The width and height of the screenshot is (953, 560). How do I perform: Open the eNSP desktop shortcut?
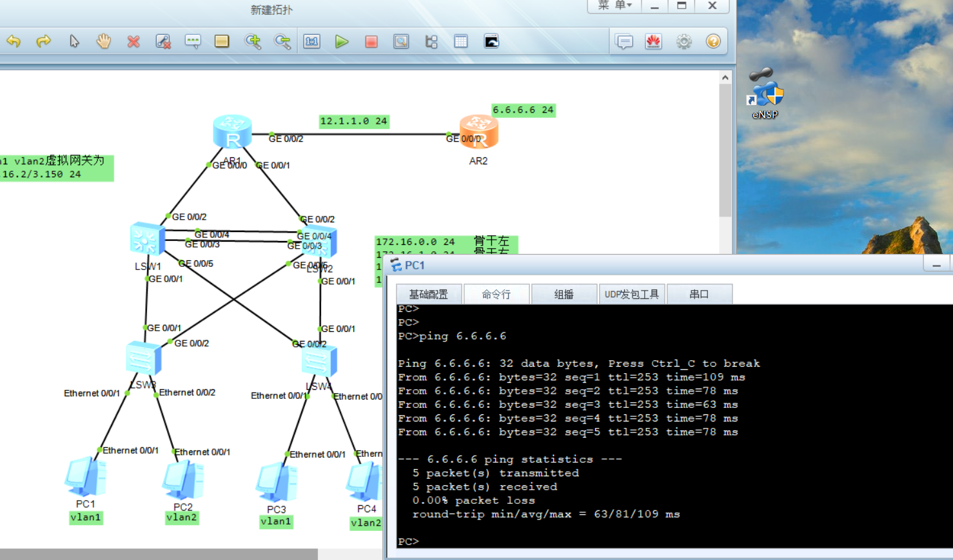pyautogui.click(x=765, y=93)
